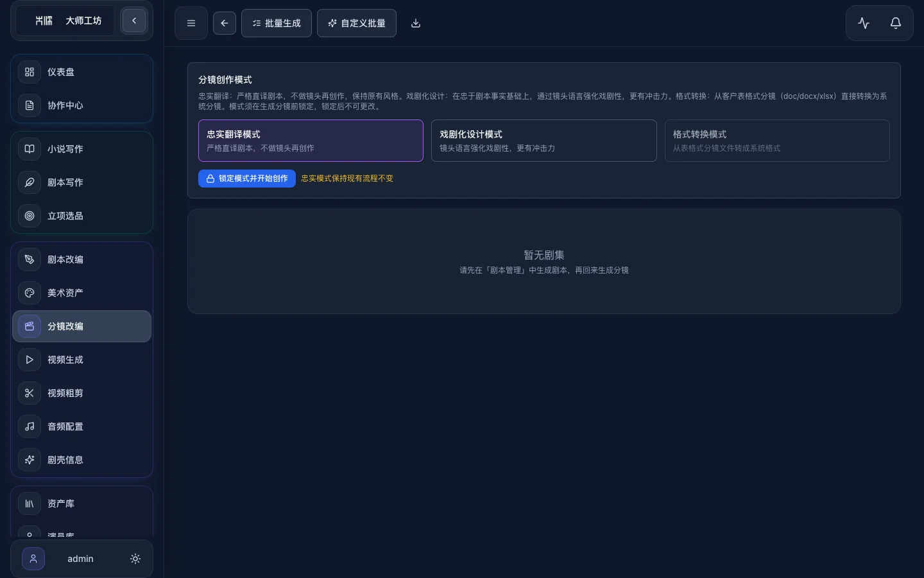The width and height of the screenshot is (924, 578).
Task: Go back with the left arrow icon
Action: tap(225, 23)
